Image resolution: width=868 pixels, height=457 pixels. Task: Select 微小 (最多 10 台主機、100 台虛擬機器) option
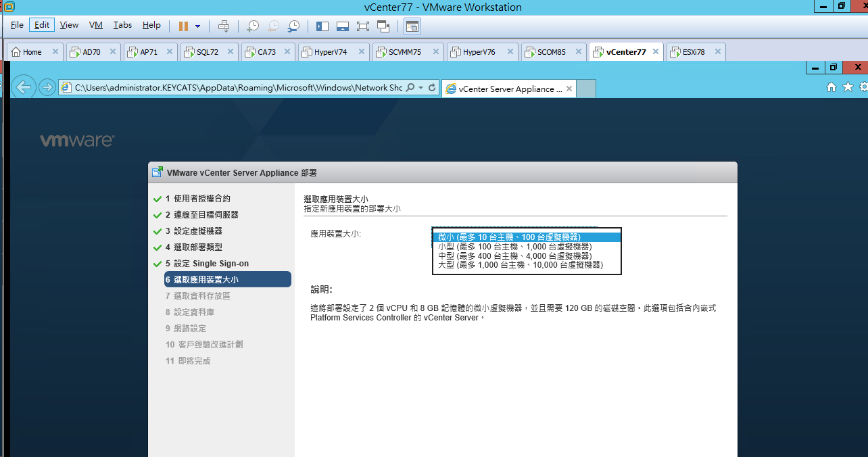point(526,237)
